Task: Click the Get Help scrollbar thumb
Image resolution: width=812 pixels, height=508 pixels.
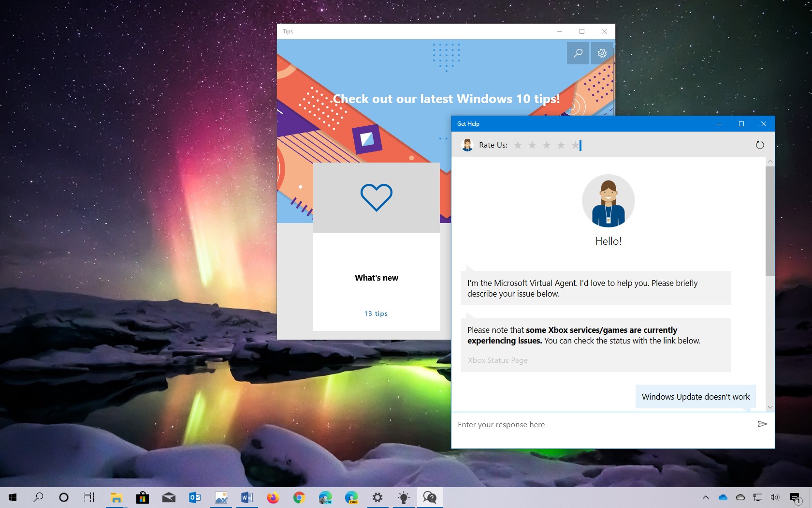Action: (x=770, y=221)
